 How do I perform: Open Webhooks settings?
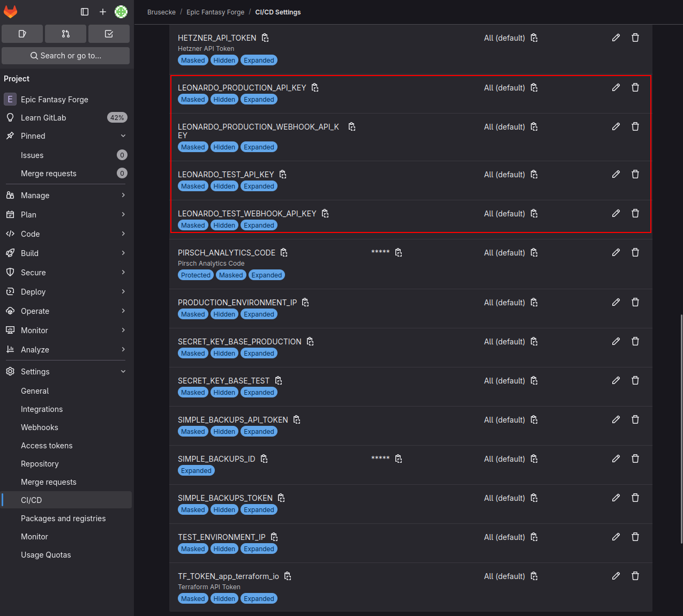click(66, 427)
